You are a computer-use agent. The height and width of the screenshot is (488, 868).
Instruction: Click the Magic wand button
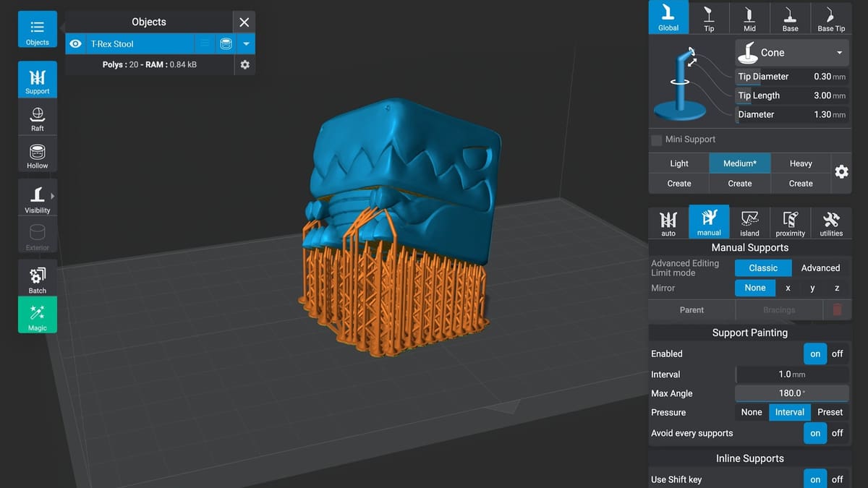[37, 317]
